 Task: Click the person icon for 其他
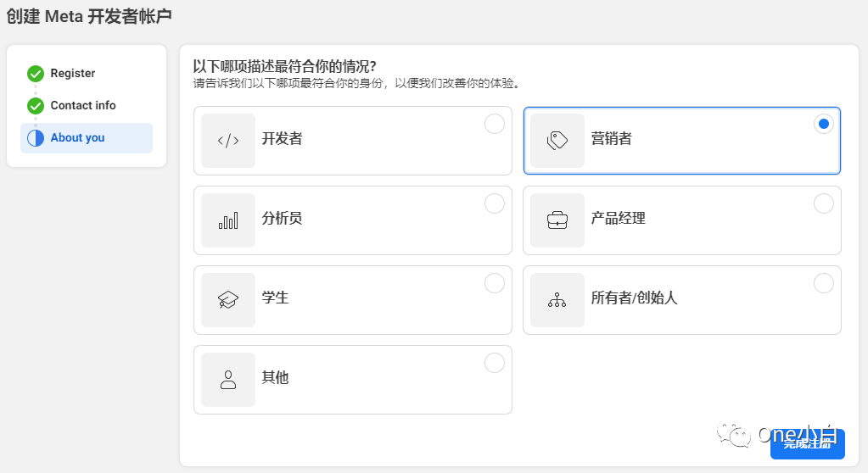pyautogui.click(x=228, y=380)
